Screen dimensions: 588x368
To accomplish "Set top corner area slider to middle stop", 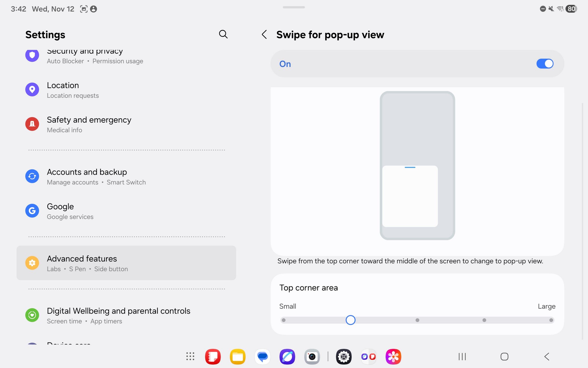I will pos(417,320).
